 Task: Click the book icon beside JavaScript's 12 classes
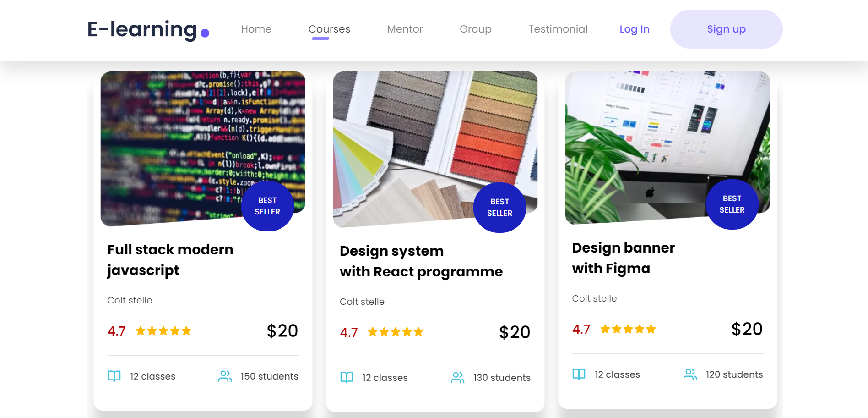click(114, 376)
